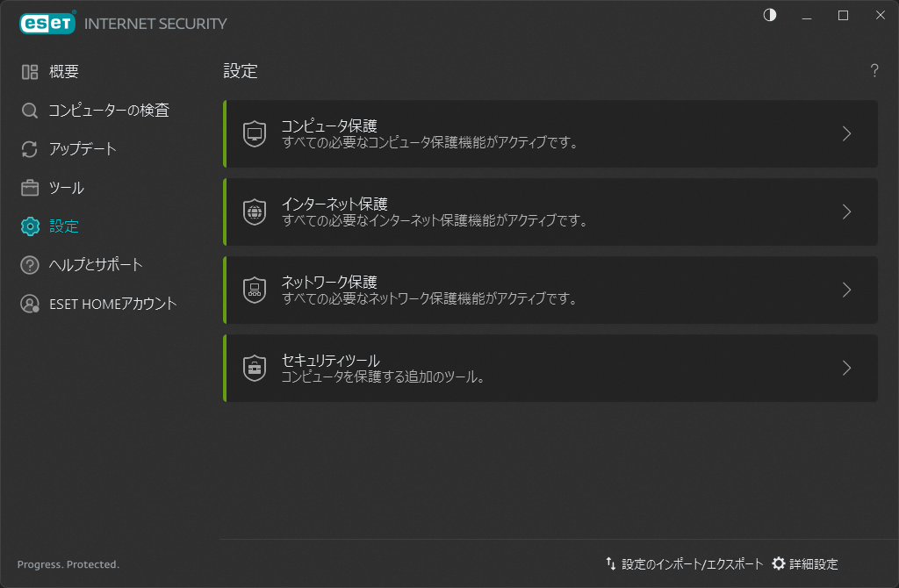Open 詳細設定 at the bottom right
This screenshot has height=588, width=899.
pyautogui.click(x=805, y=564)
